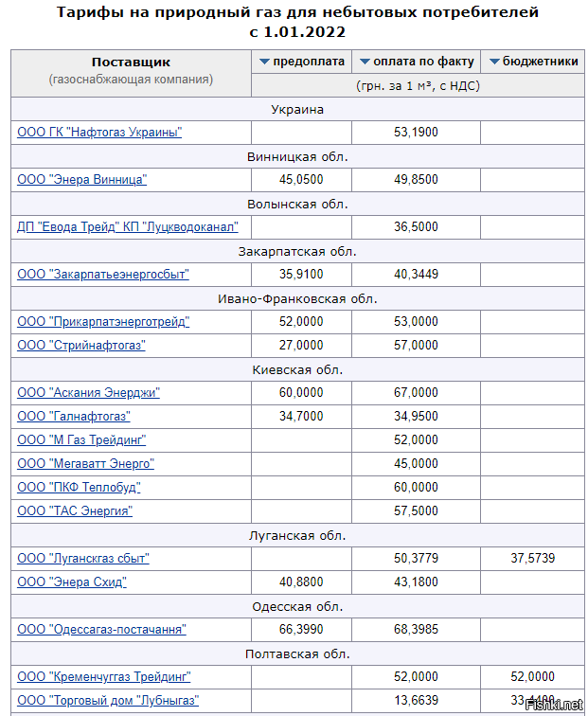This screenshot has width=588, height=716.
Task: Select ПКФ Теплобуд price 60,0000
Action: (x=416, y=488)
